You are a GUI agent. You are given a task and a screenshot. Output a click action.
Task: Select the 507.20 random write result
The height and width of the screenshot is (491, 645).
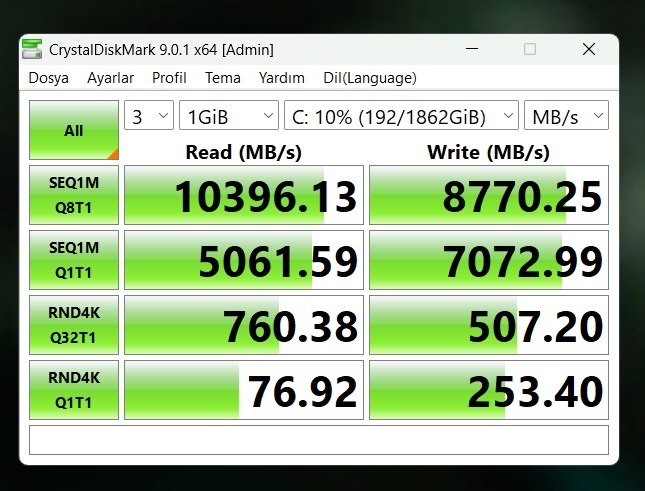[x=489, y=325]
